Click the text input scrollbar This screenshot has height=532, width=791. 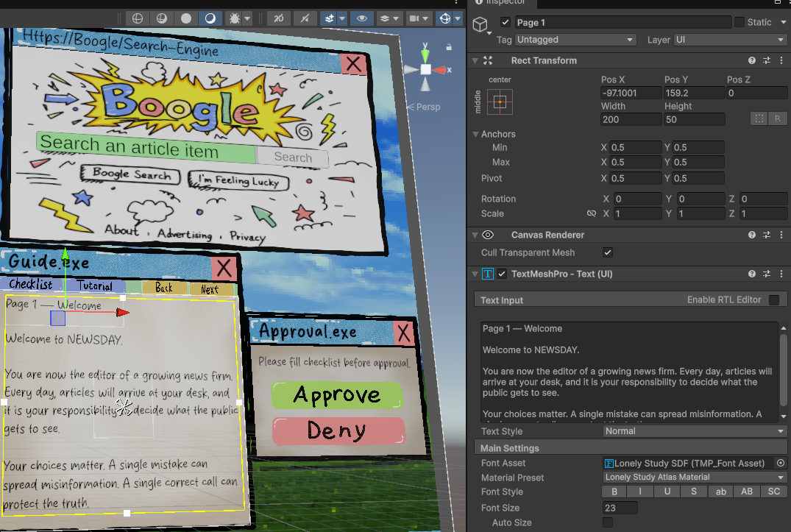pyautogui.click(x=784, y=370)
